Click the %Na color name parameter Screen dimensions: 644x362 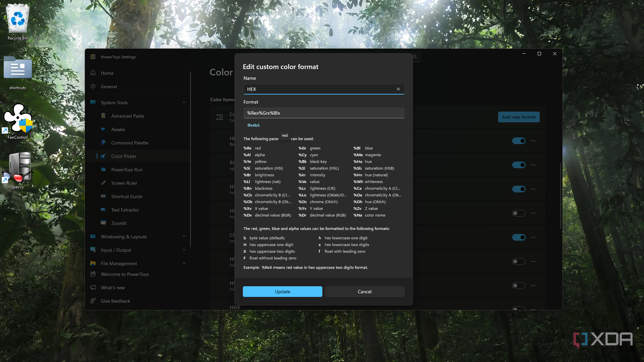point(369,215)
